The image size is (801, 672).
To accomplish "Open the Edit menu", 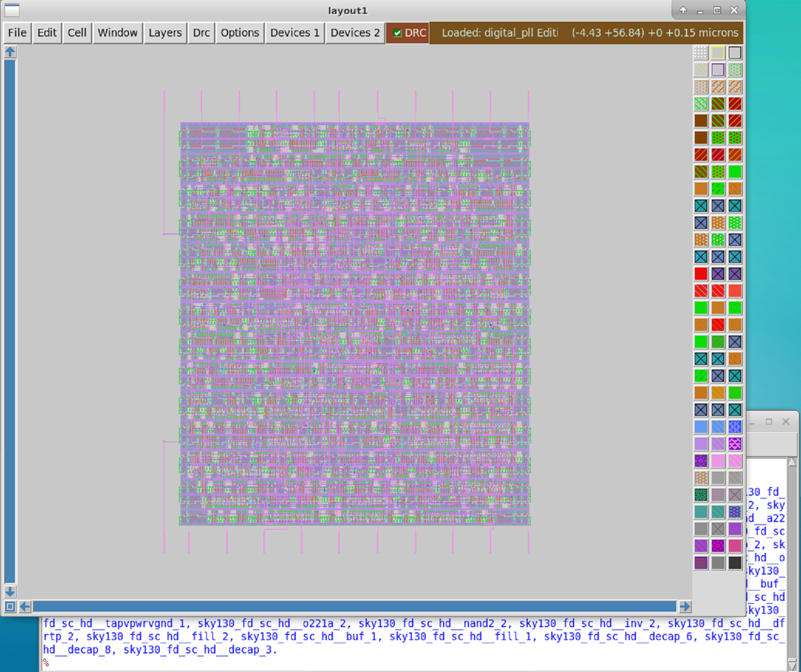I will pos(47,33).
